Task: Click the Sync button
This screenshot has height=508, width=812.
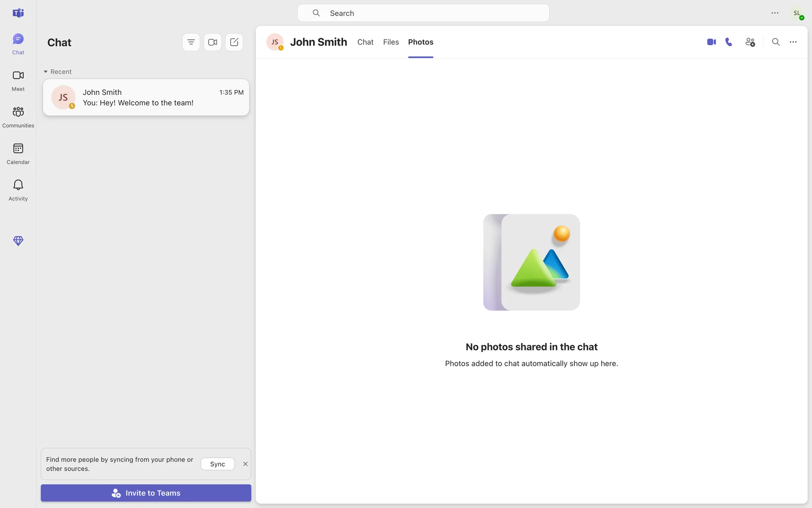Action: [217, 464]
